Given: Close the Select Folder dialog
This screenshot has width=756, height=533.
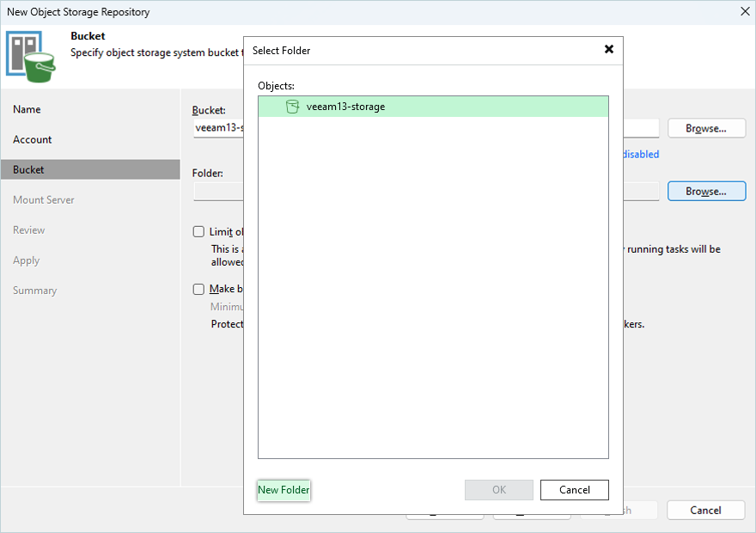Looking at the screenshot, I should pyautogui.click(x=609, y=50).
